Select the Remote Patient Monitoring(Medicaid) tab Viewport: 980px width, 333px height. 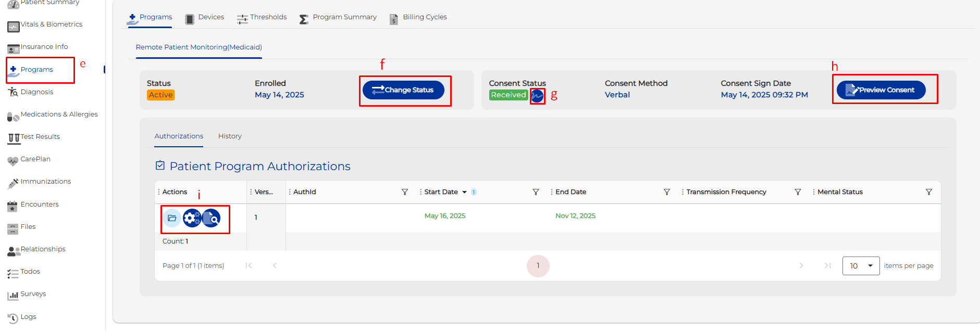[199, 47]
